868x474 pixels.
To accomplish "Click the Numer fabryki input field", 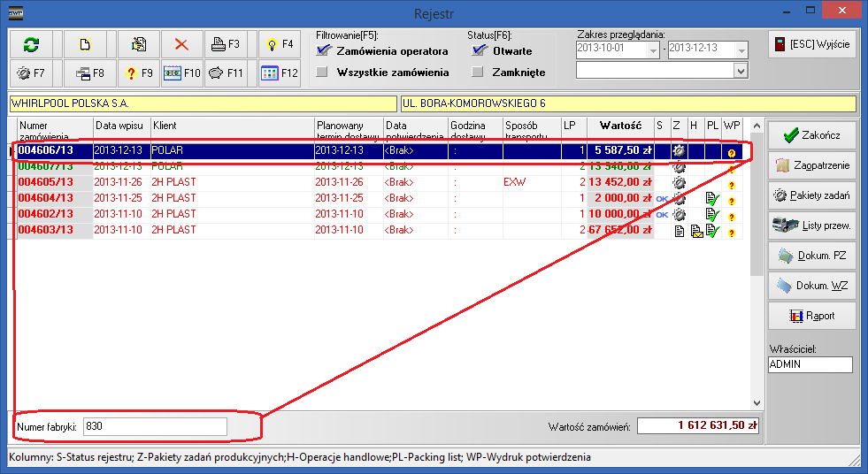I will 156,426.
